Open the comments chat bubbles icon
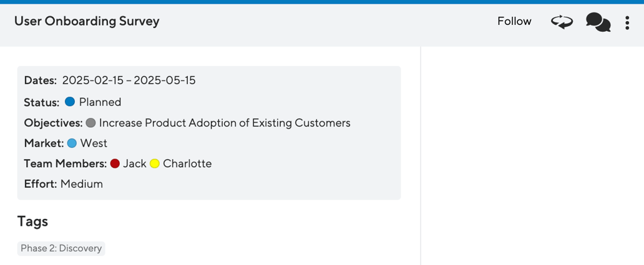The width and height of the screenshot is (644, 265). pos(598,22)
